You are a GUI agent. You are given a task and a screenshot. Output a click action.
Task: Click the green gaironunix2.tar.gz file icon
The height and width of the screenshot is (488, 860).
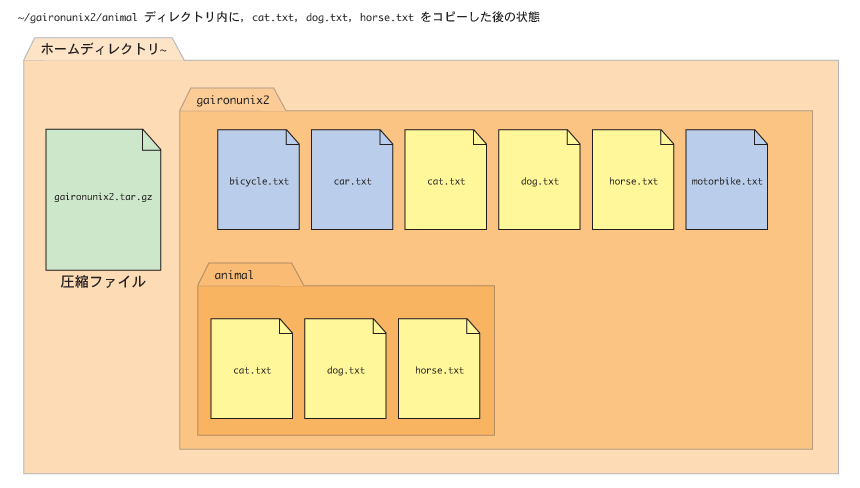[x=103, y=200]
